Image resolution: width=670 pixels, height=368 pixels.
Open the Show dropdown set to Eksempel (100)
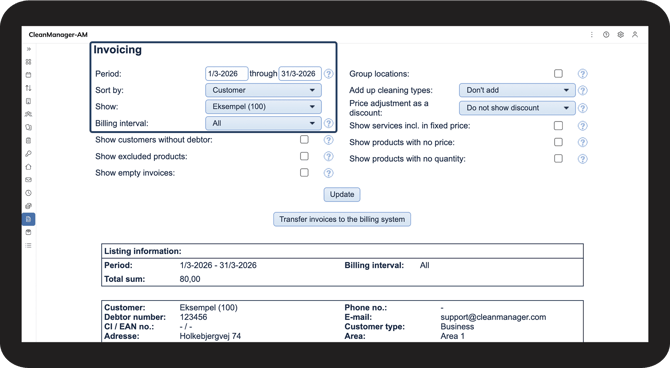coord(263,106)
